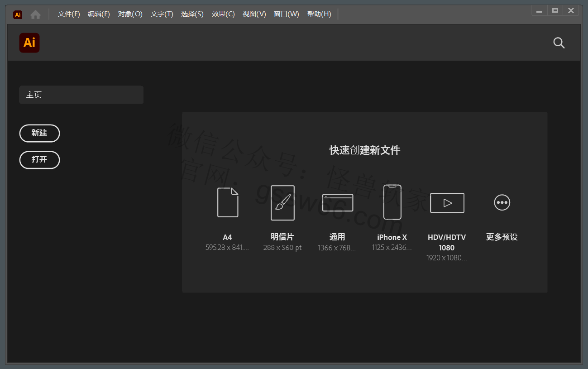Viewport: 588px width, 369px height.
Task: Click the 打开 button
Action: (39, 160)
